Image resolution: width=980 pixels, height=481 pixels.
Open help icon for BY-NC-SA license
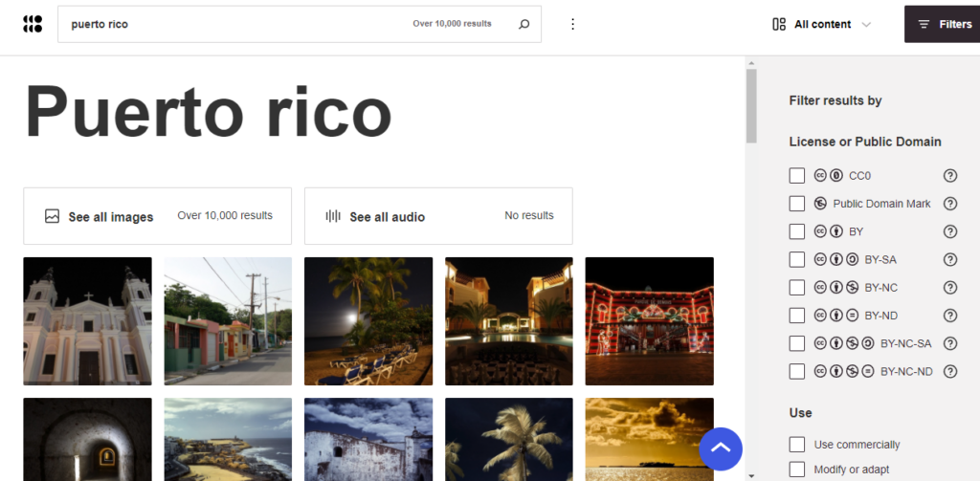(x=950, y=343)
